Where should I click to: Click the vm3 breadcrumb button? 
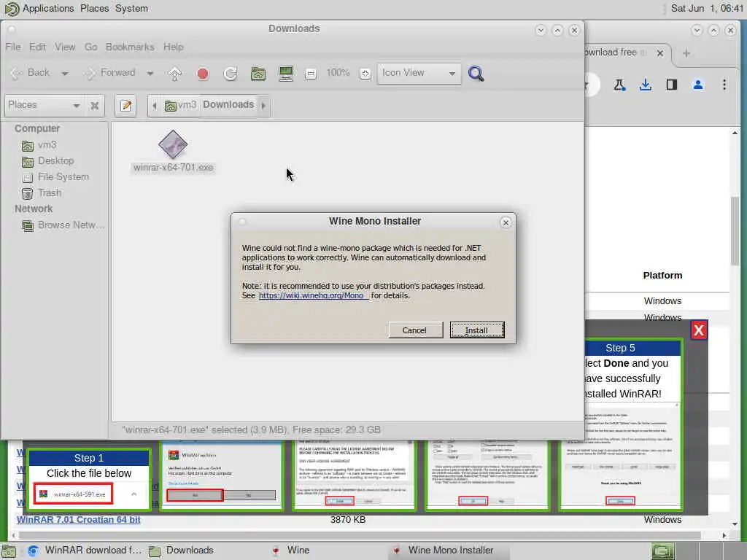(x=181, y=105)
